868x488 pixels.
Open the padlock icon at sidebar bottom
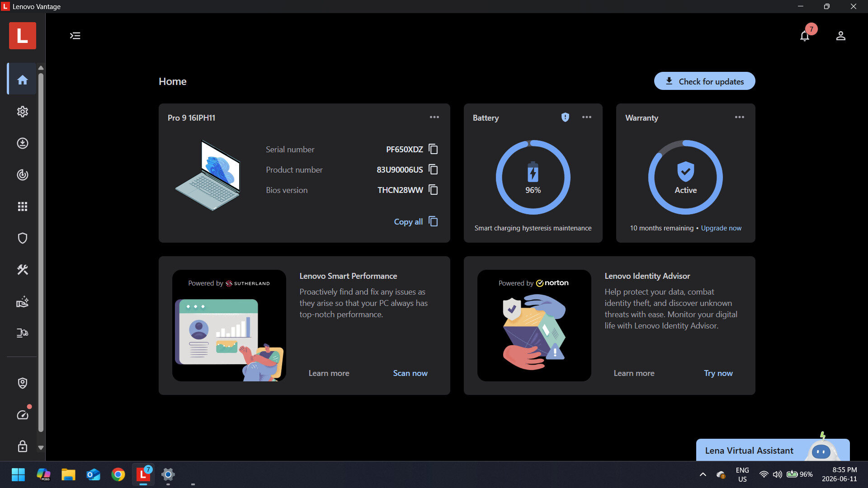(x=22, y=446)
